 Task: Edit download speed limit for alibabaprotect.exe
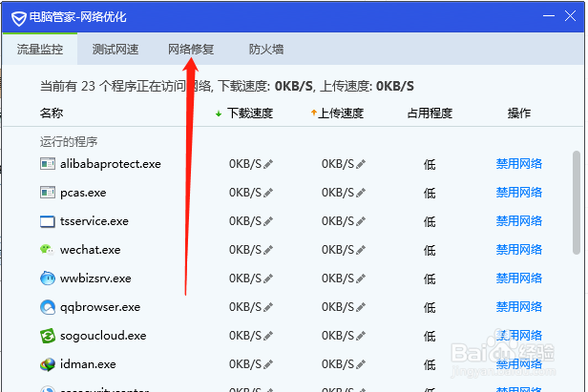tap(268, 164)
